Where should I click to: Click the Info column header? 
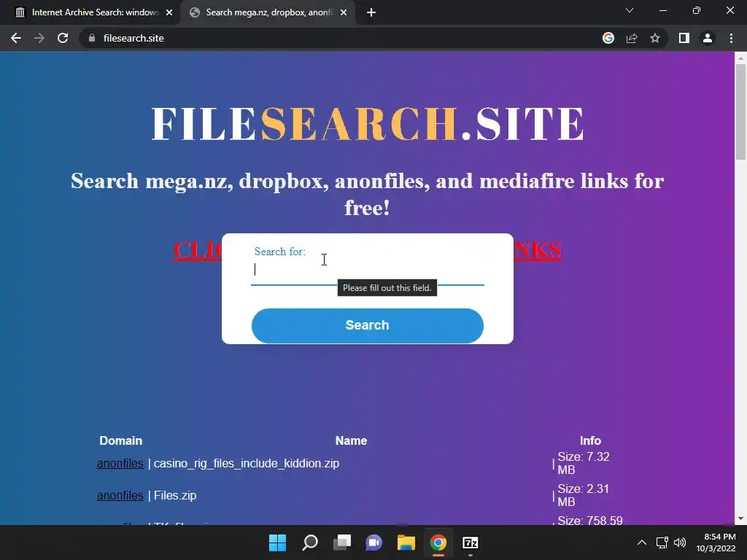pos(590,440)
